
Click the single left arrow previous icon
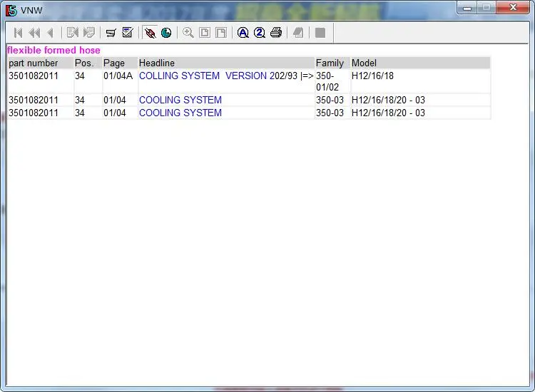[x=51, y=33]
